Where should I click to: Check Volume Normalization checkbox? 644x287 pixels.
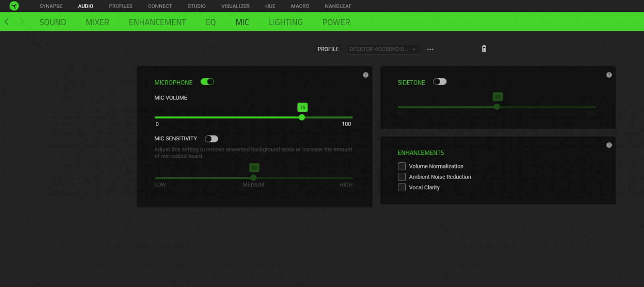pos(402,166)
